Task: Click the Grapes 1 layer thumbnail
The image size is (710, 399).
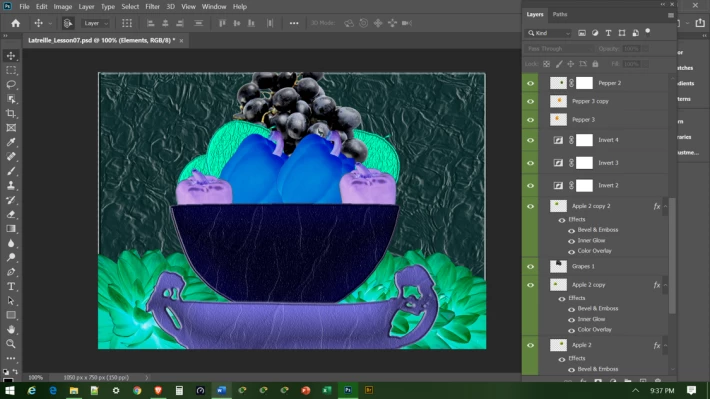Action: [x=558, y=266]
